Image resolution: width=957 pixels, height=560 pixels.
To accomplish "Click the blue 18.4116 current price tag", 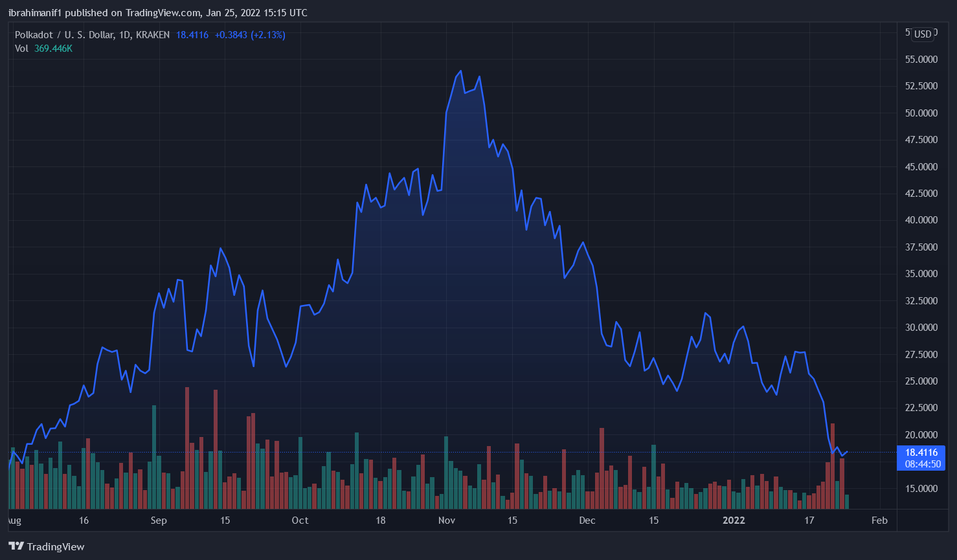I will 921,453.
